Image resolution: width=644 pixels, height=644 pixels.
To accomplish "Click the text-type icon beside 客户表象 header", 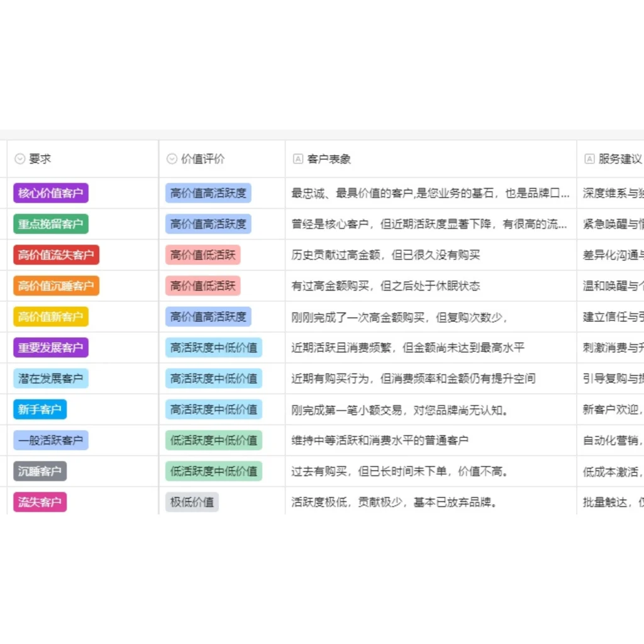I will (x=298, y=159).
